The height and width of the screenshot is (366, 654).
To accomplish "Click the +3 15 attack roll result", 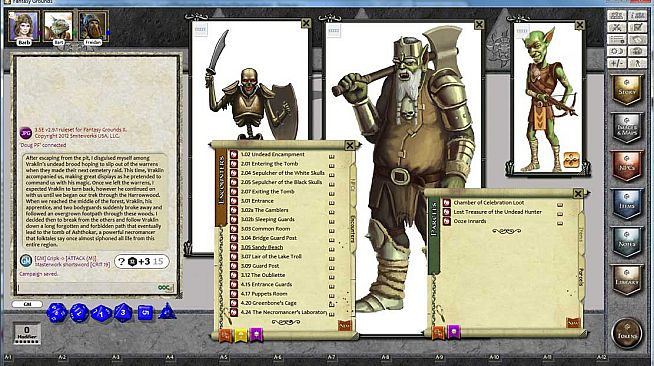I will tap(142, 261).
